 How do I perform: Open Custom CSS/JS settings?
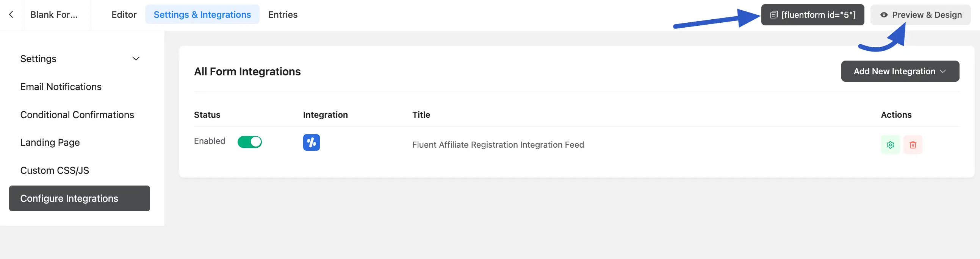tap(55, 170)
